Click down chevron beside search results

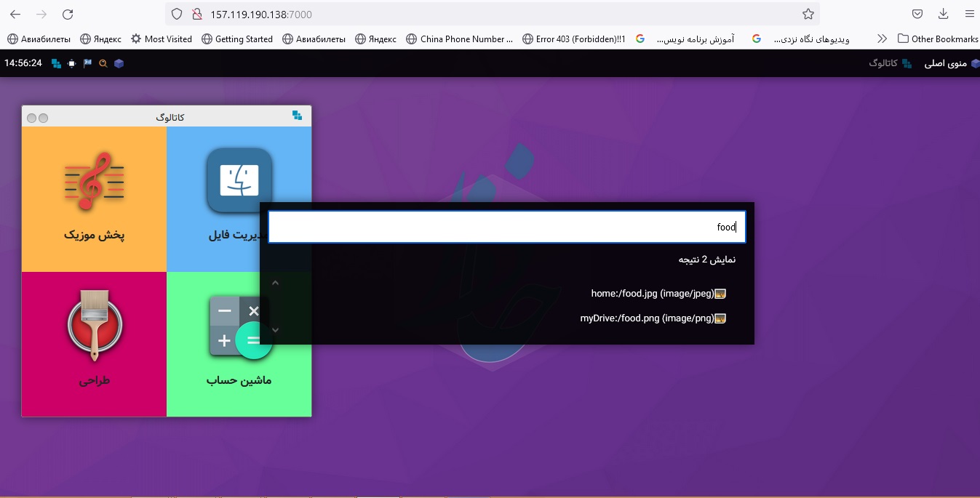(275, 330)
